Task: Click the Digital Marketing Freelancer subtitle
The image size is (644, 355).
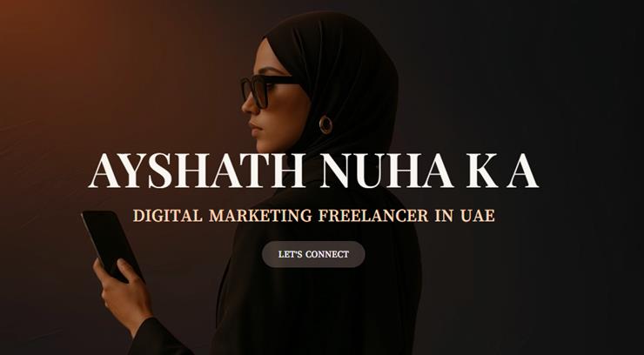Action: pos(314,216)
